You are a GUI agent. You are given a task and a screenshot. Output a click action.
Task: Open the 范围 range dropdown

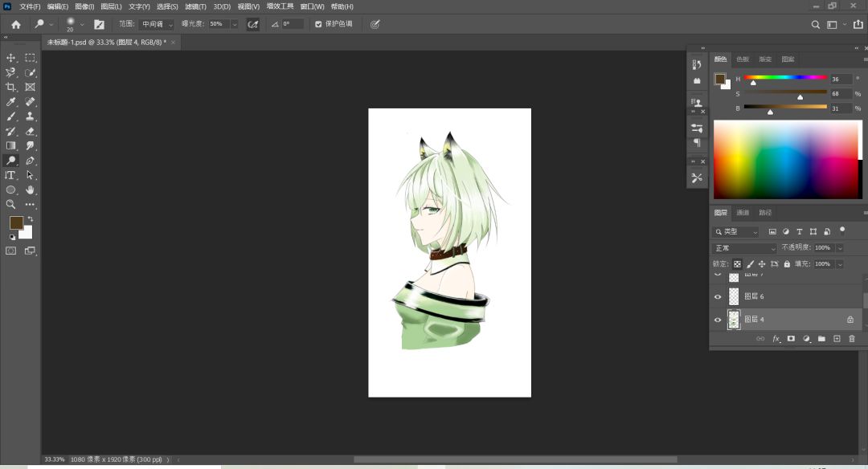click(x=156, y=24)
